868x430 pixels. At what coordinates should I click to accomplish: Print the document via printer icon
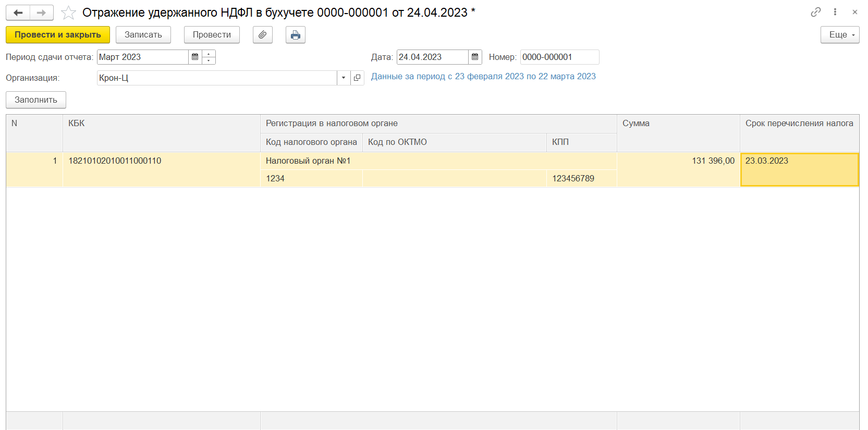[296, 35]
